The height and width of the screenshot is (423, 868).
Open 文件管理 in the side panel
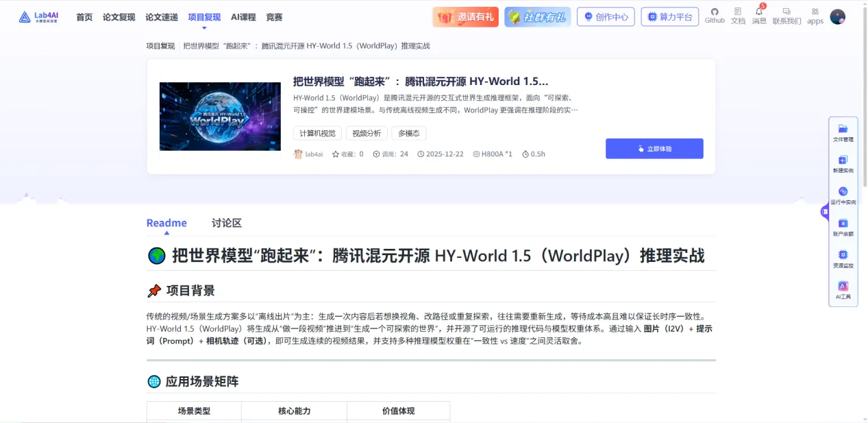[x=843, y=132]
